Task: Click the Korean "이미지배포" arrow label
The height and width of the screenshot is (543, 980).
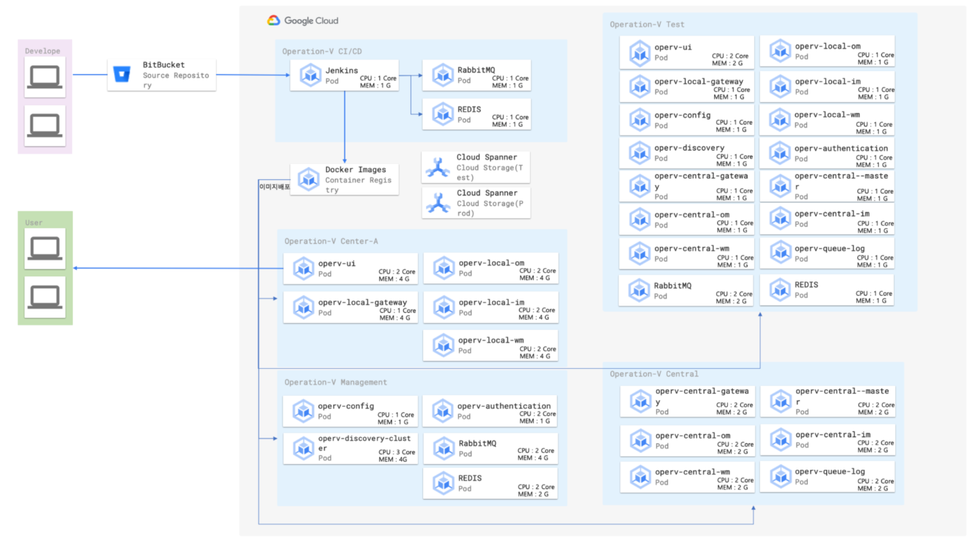Action: coord(274,186)
